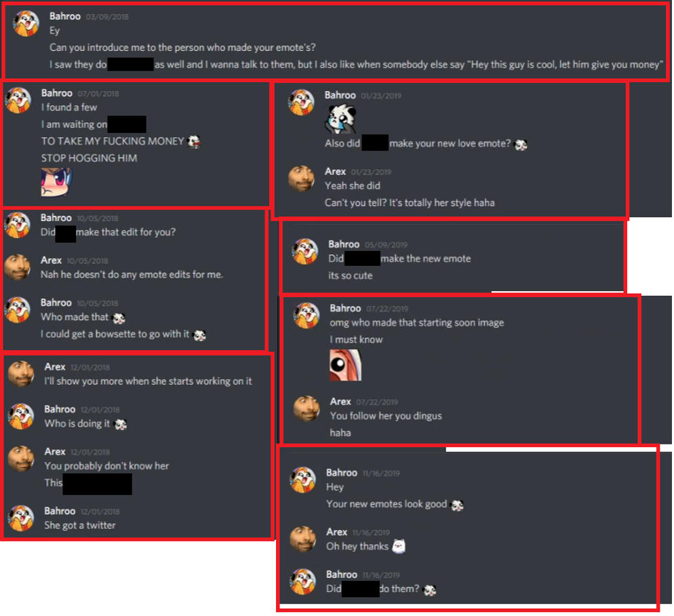Image resolution: width=674 pixels, height=616 pixels.
Task: Click the Bahroo username dated 07/01/2018
Action: point(57,94)
